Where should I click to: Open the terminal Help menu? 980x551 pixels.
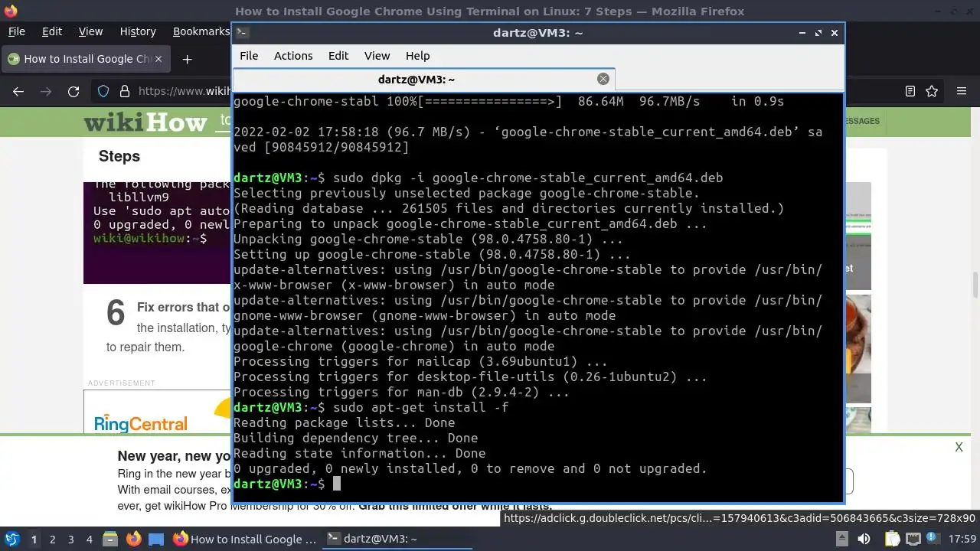pos(417,56)
